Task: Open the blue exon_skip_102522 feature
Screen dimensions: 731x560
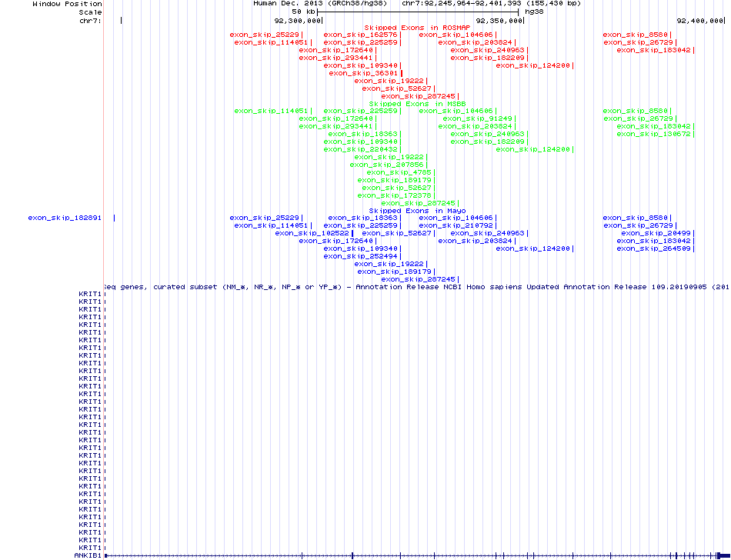Action: tap(312, 233)
